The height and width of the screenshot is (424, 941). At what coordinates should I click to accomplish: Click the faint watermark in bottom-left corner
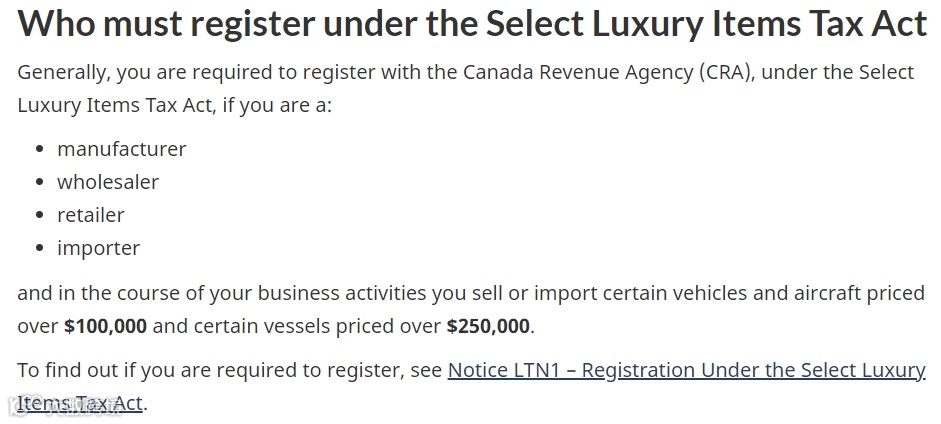(x=60, y=406)
